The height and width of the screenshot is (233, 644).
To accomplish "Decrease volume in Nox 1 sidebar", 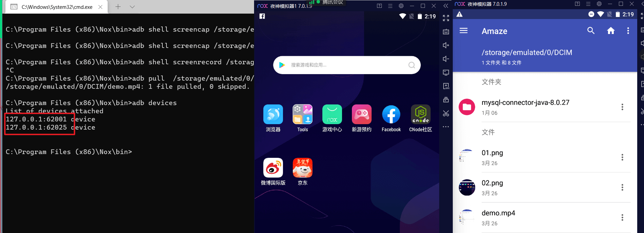I will click(x=446, y=59).
